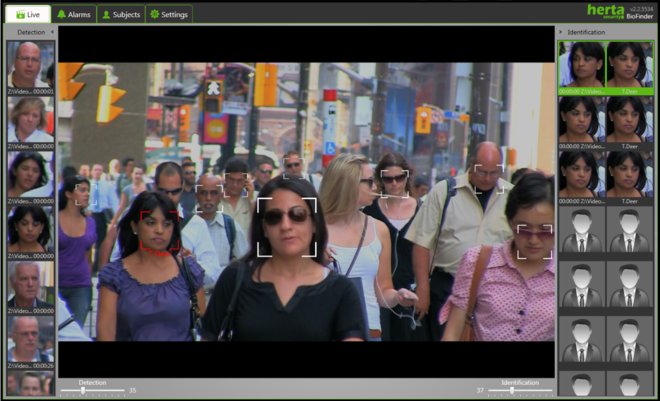
Task: Click face bracket on bald man in beige shirt
Action: (489, 179)
